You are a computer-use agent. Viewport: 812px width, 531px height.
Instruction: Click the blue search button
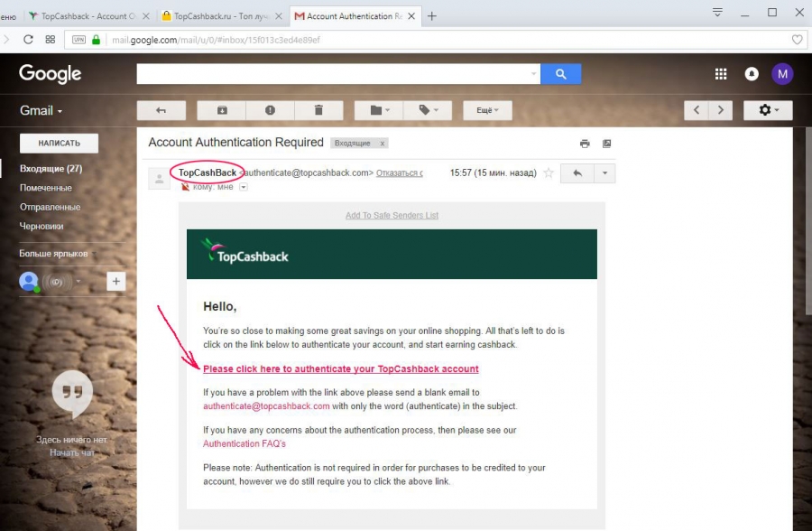(x=561, y=74)
